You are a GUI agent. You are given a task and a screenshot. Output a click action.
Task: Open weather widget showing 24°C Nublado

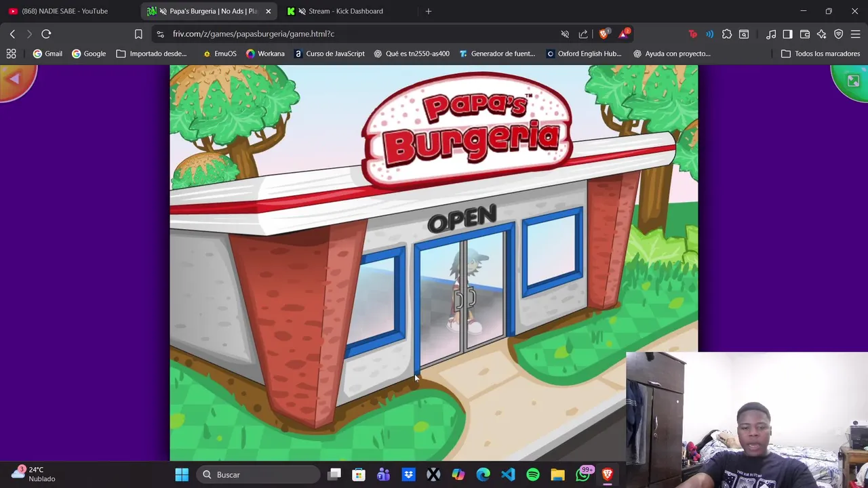(x=33, y=474)
